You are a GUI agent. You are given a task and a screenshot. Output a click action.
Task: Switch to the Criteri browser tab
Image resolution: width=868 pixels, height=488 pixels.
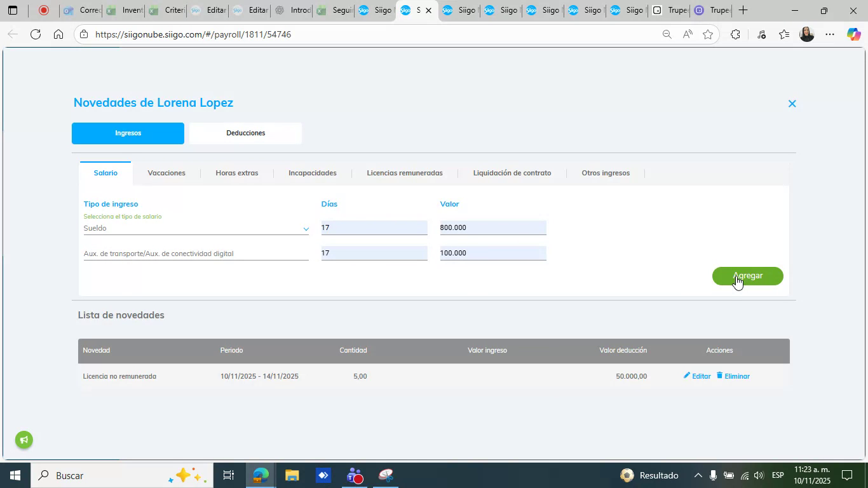pyautogui.click(x=166, y=10)
